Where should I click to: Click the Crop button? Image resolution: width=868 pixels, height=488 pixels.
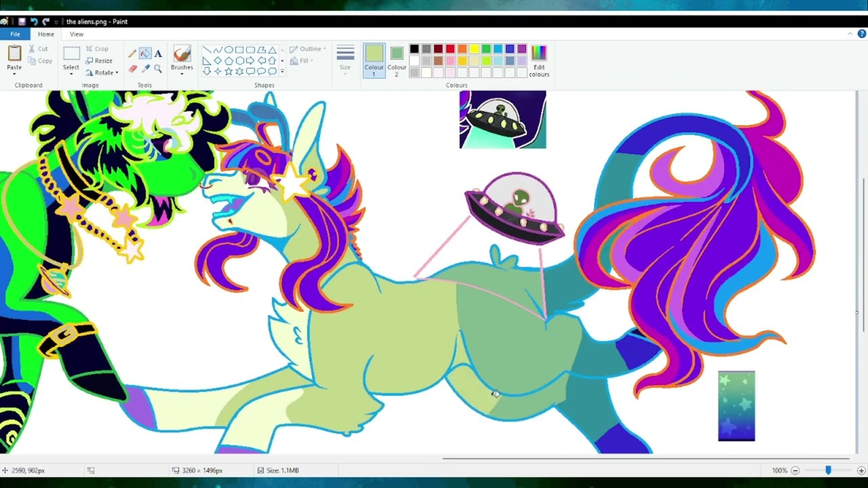point(97,49)
